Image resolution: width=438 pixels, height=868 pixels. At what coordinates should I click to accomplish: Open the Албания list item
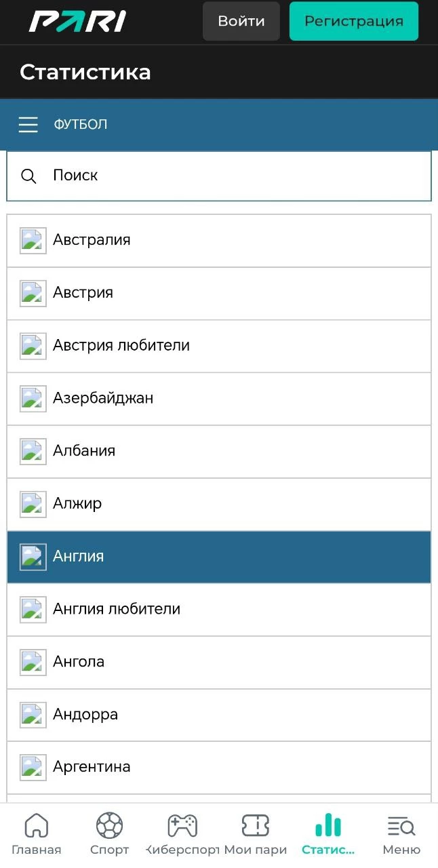[219, 452]
